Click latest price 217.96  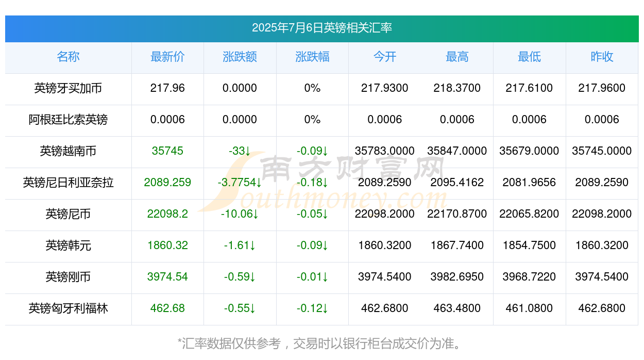coord(167,88)
